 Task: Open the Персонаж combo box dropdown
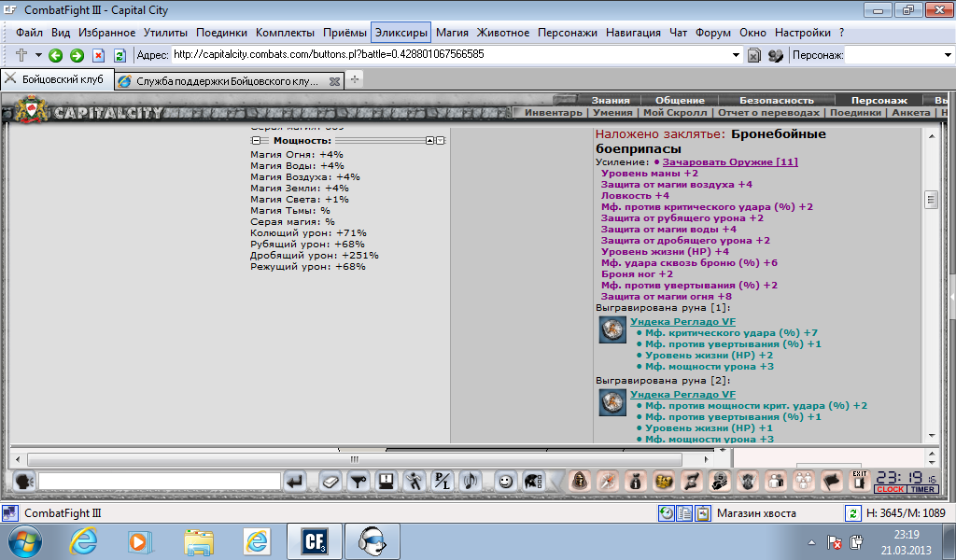tap(948, 55)
